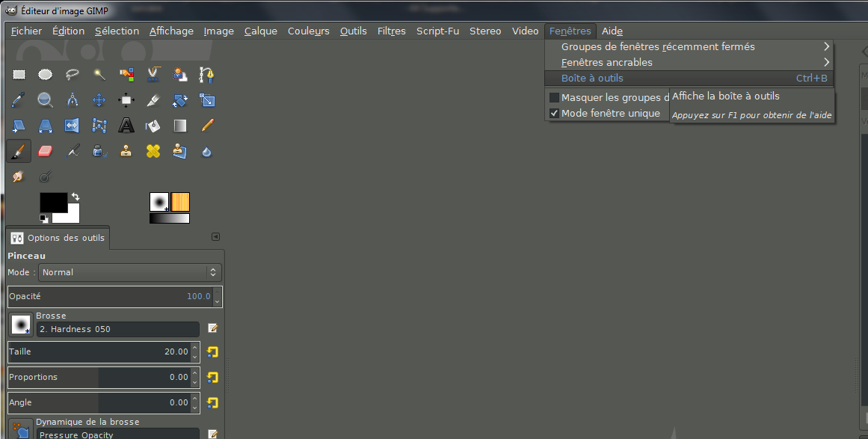Select the Dodge/Burn tool
This screenshot has width=868, height=439.
(x=46, y=177)
